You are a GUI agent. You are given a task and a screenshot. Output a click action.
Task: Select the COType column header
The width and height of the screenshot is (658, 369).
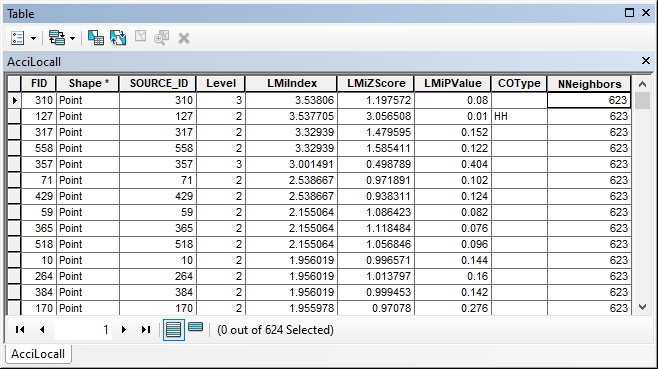[519, 83]
